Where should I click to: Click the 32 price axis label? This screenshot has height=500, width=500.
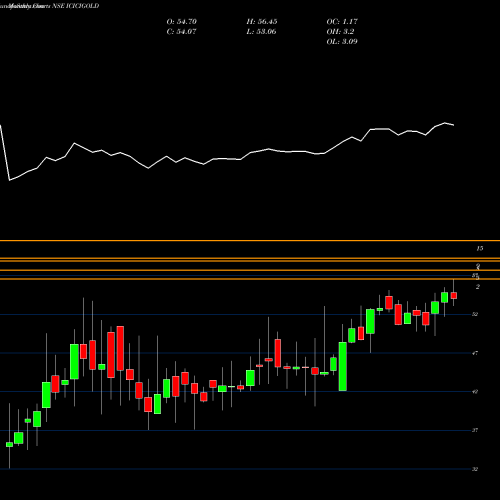[475, 469]
